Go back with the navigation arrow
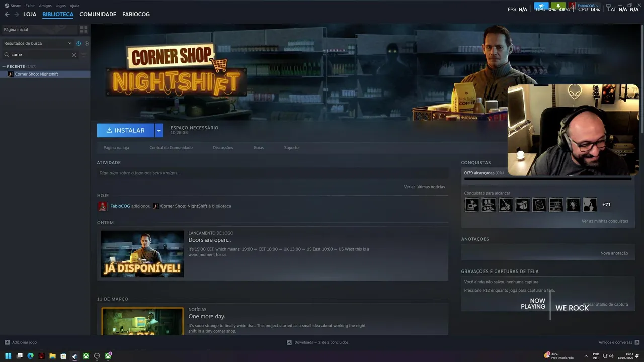The width and height of the screenshot is (644, 362). (7, 14)
